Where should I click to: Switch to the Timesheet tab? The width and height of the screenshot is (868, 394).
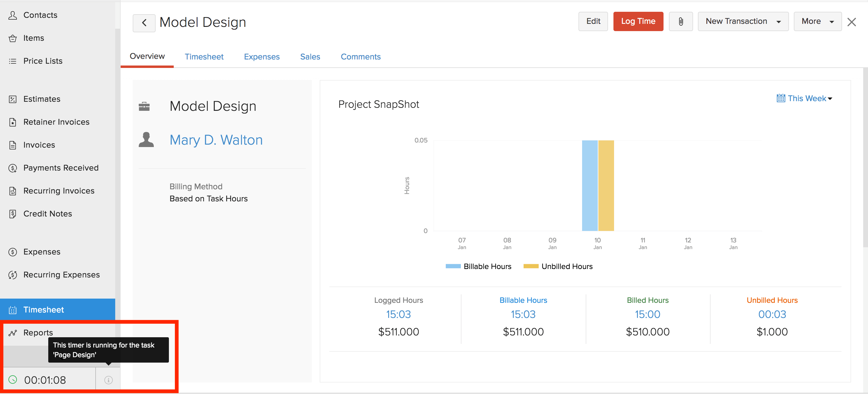[x=204, y=57]
